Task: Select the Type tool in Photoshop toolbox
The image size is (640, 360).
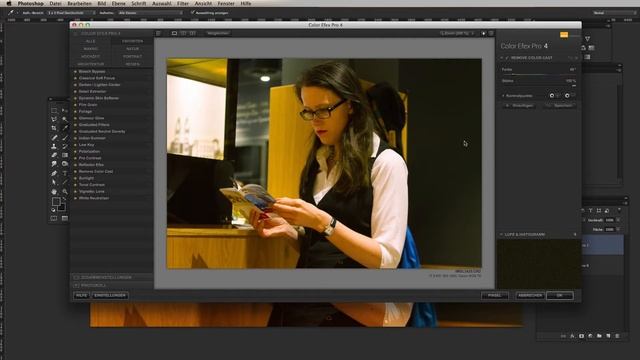Action: (x=64, y=173)
